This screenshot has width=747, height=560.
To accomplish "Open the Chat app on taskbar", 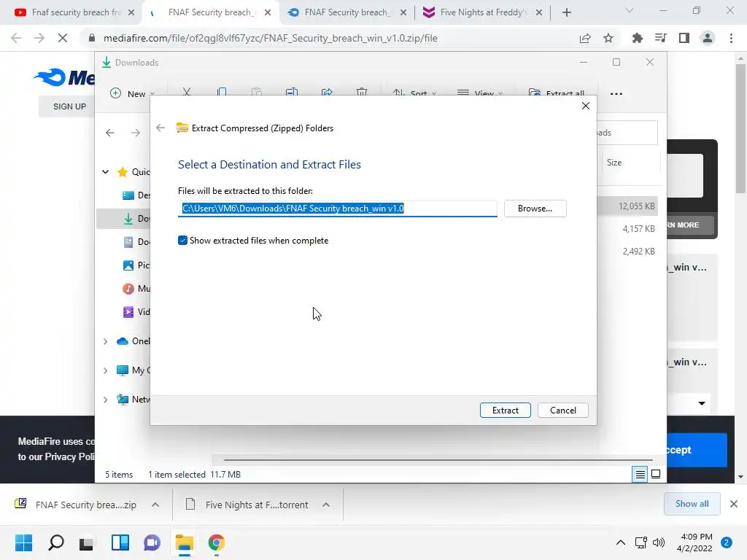I will (152, 542).
